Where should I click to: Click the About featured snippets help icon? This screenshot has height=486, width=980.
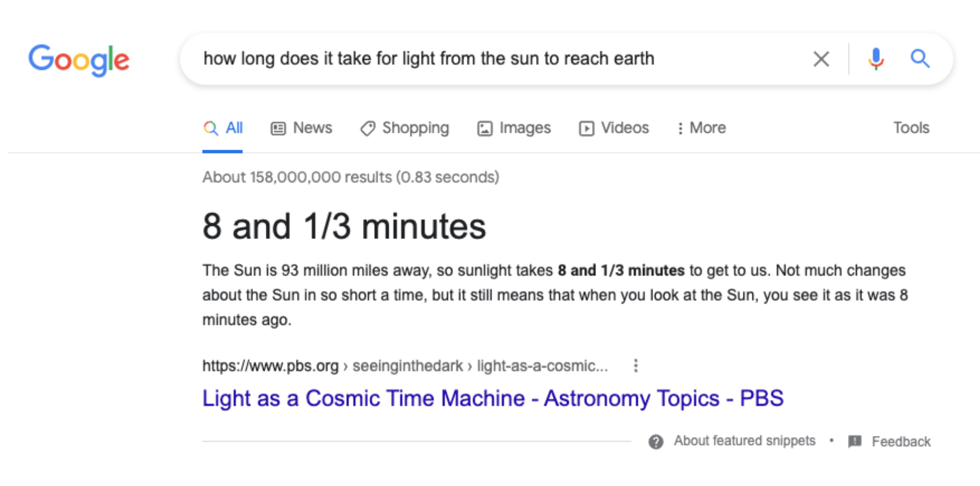(x=656, y=442)
